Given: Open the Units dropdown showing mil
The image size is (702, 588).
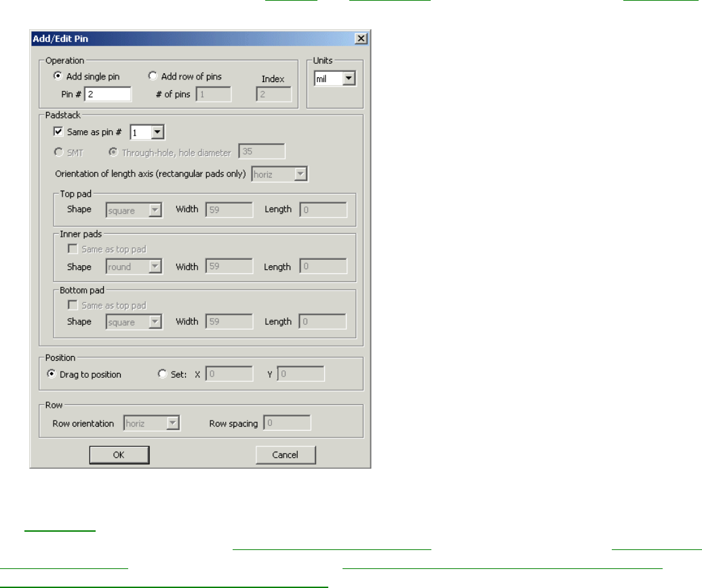Looking at the screenshot, I should click(335, 79).
